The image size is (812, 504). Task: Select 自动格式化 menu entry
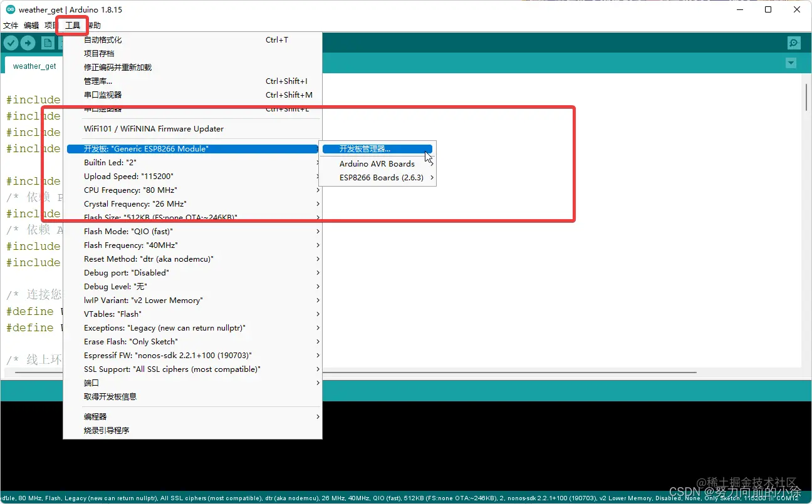[x=192, y=39]
